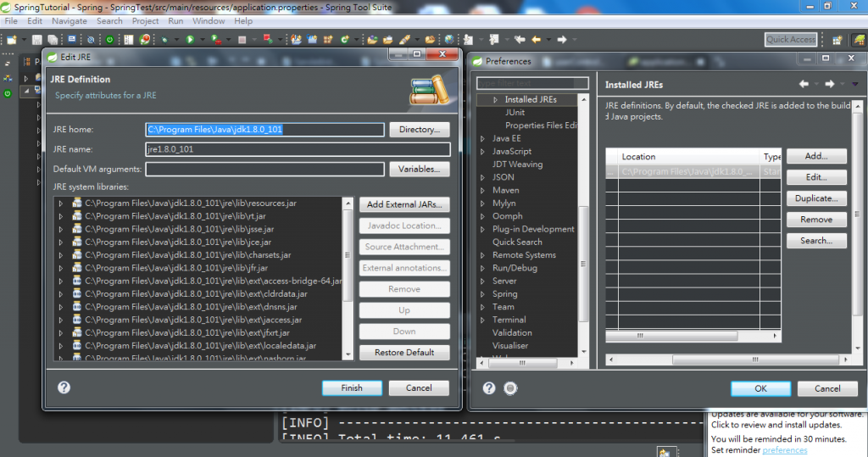Click the Search... button in Installed JREs
This screenshot has height=457, width=868.
[816, 241]
